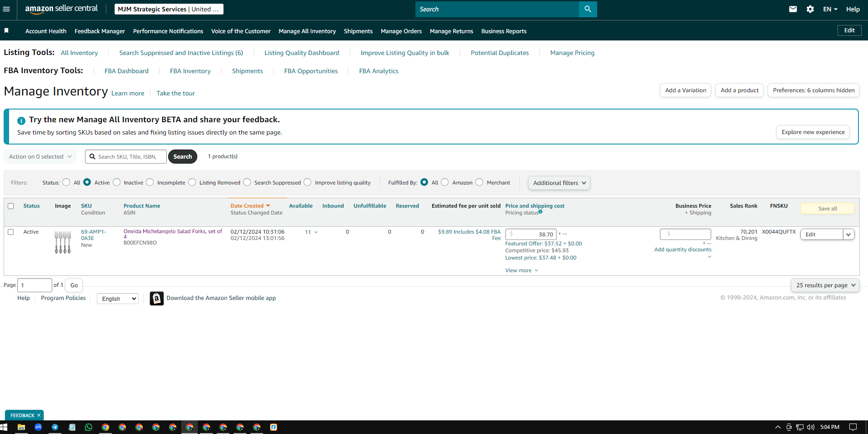Open Voice of the Customer
Viewport: 868px width, 434px height.
pyautogui.click(x=241, y=31)
